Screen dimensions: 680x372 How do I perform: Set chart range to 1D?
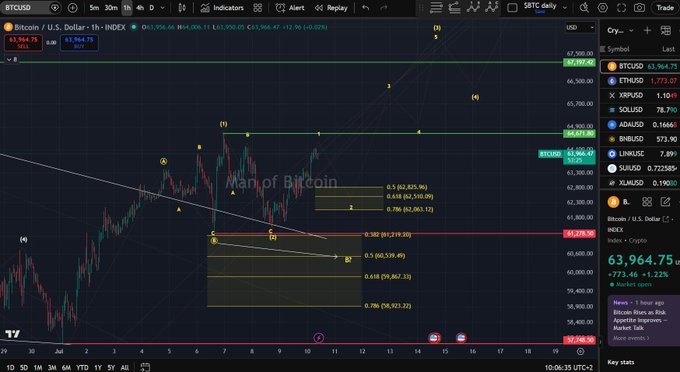coord(10,368)
